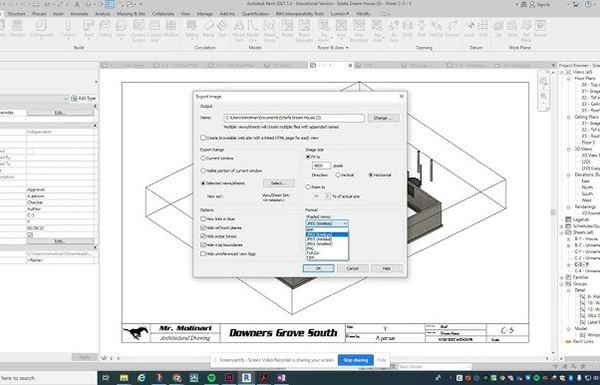
Task: Choose TIFF from format list
Action: click(327, 258)
